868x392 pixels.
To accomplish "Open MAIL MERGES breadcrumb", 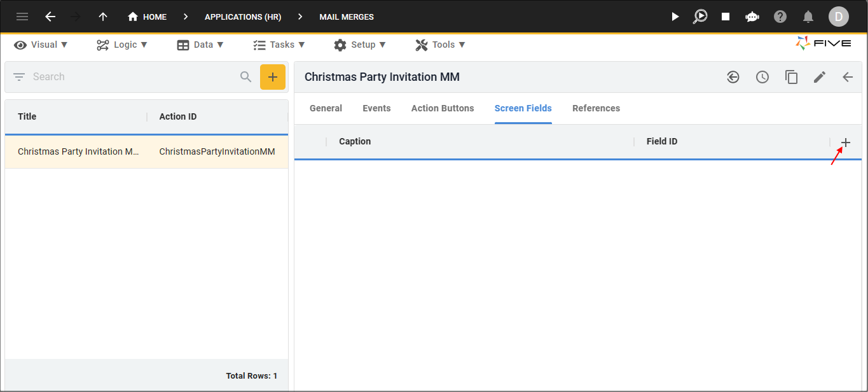I will click(347, 17).
